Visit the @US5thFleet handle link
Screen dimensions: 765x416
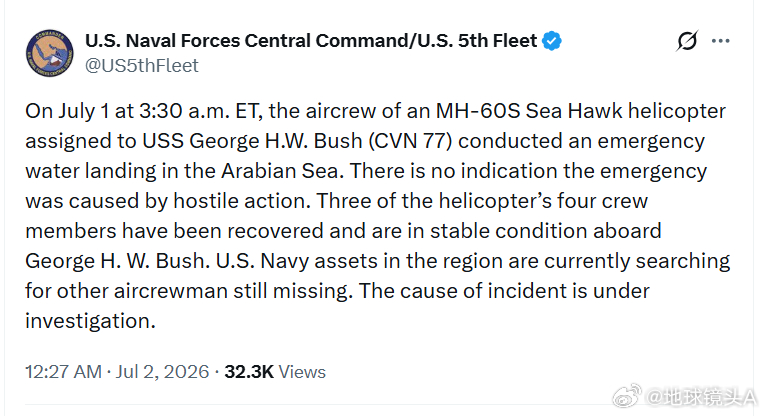pyautogui.click(x=141, y=65)
